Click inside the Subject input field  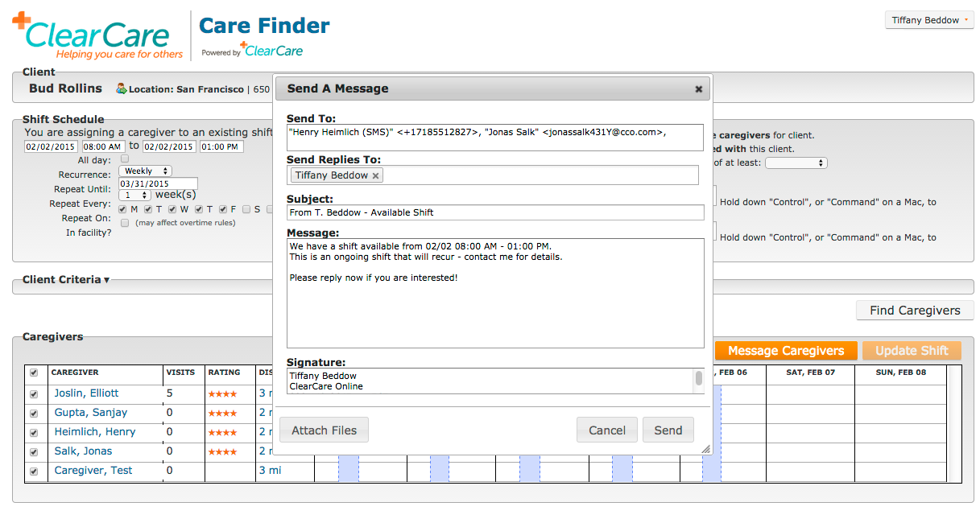coord(493,213)
